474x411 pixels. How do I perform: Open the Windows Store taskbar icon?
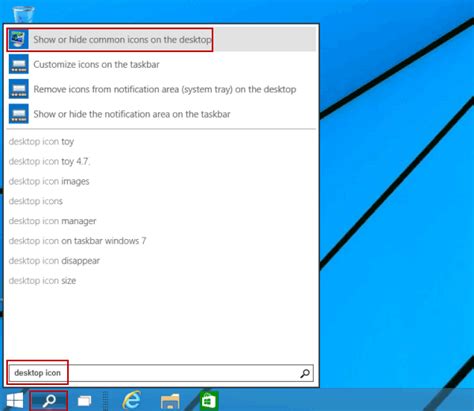pos(209,400)
